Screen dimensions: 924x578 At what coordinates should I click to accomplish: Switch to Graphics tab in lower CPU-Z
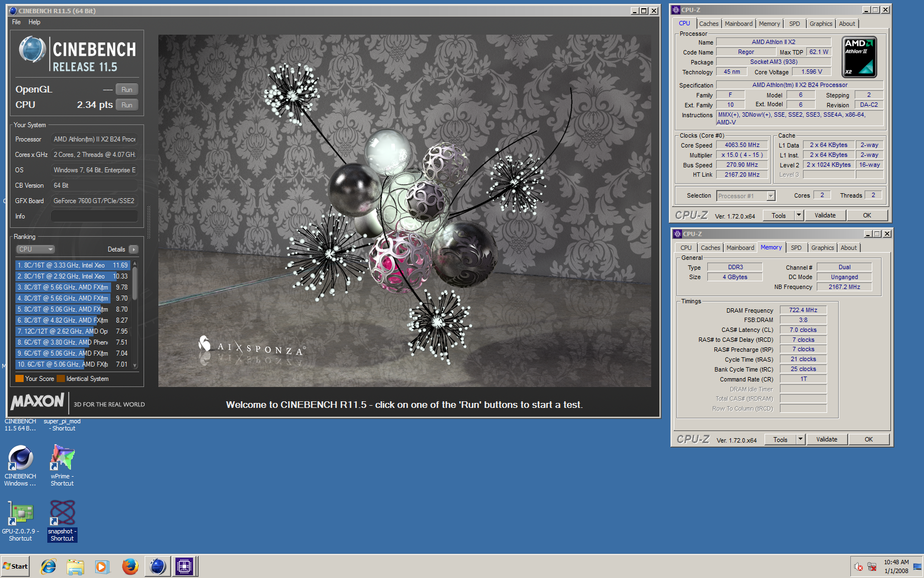point(823,248)
